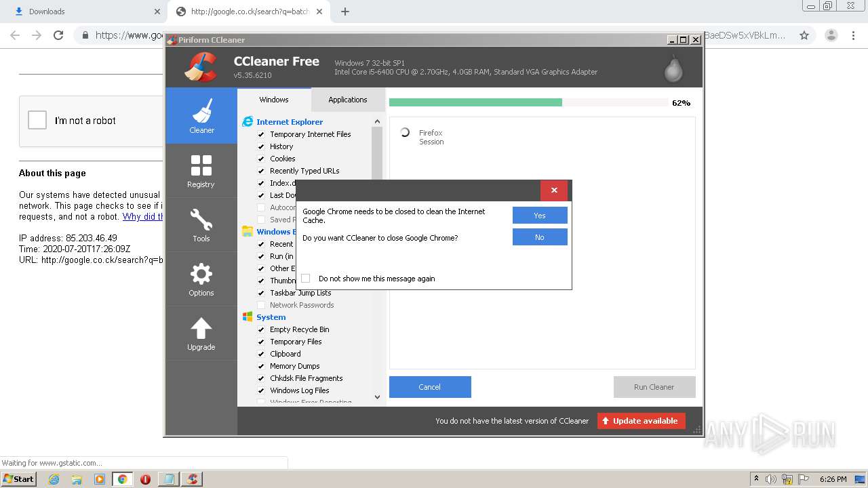Open Chrome three-dot menu
Screen dimensions: 868x488
click(x=854, y=35)
